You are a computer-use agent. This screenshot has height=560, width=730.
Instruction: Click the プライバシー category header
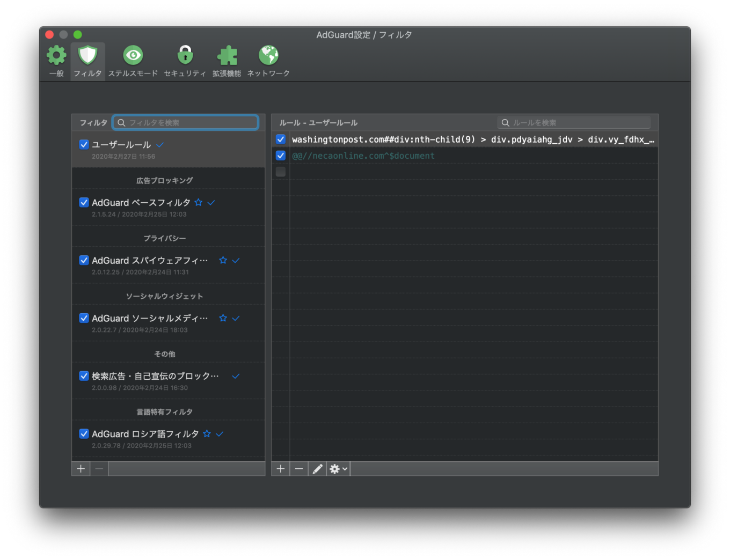[165, 238]
